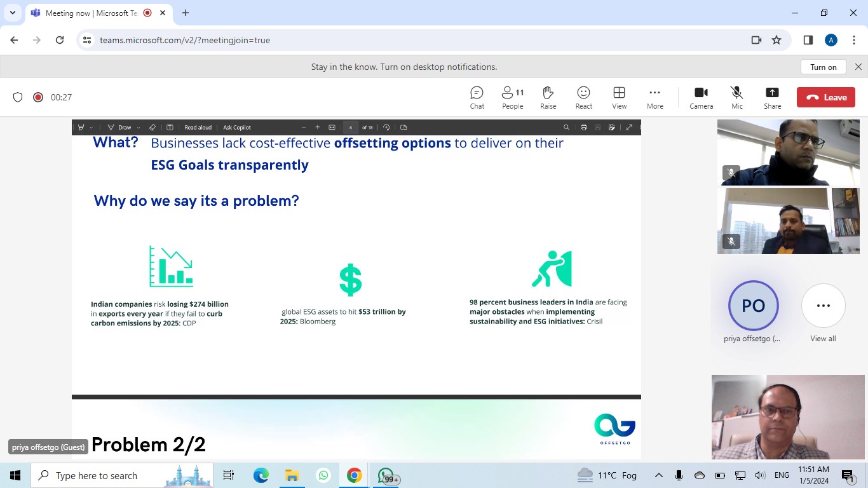Open the Windows Start menu

(x=15, y=475)
